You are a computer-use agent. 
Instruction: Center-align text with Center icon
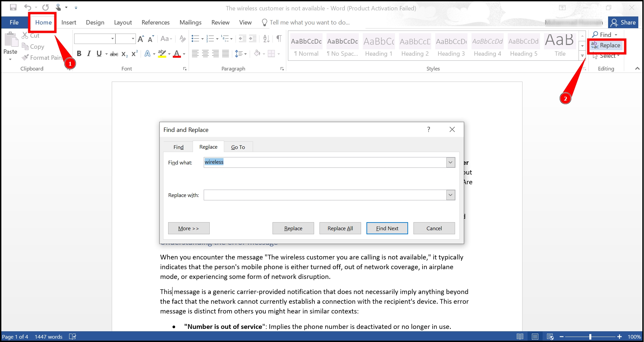(205, 54)
